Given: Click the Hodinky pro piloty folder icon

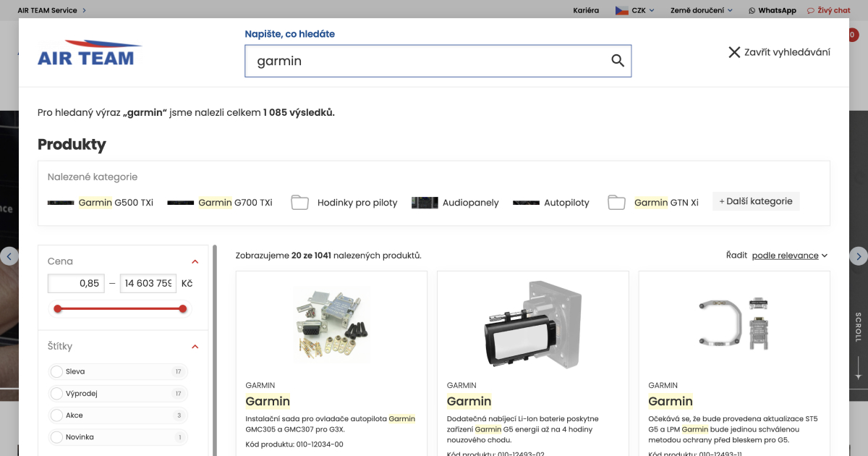Looking at the screenshot, I should click(x=299, y=203).
